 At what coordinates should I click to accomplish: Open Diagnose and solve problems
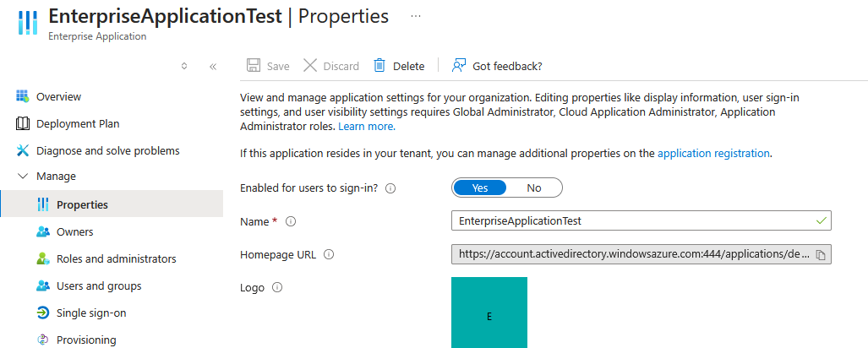tap(108, 150)
